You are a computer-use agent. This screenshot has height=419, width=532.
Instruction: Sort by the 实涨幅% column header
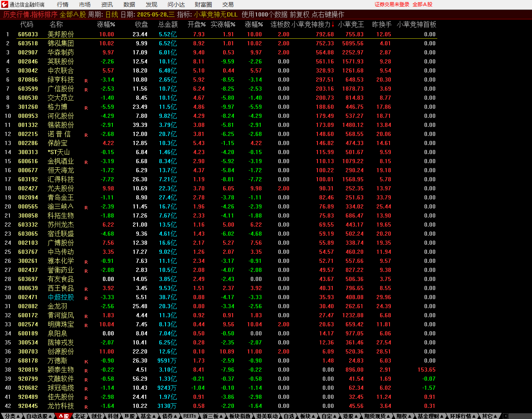pos(223,25)
